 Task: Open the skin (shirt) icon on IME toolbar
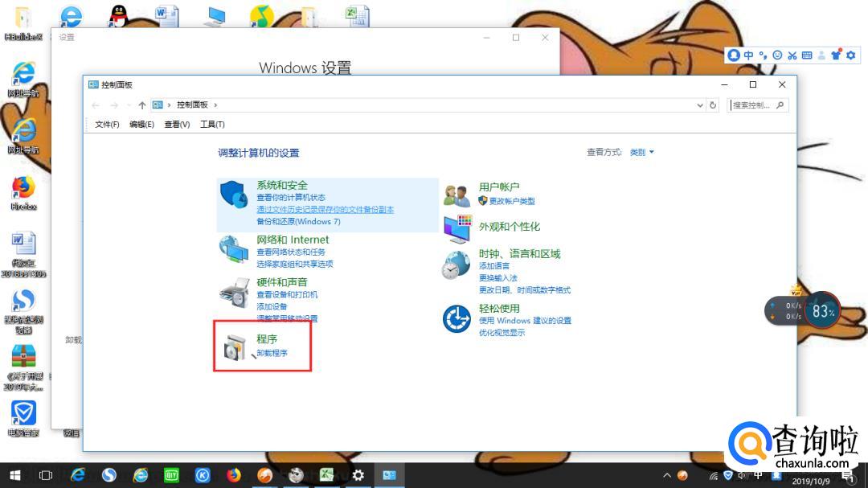point(836,55)
